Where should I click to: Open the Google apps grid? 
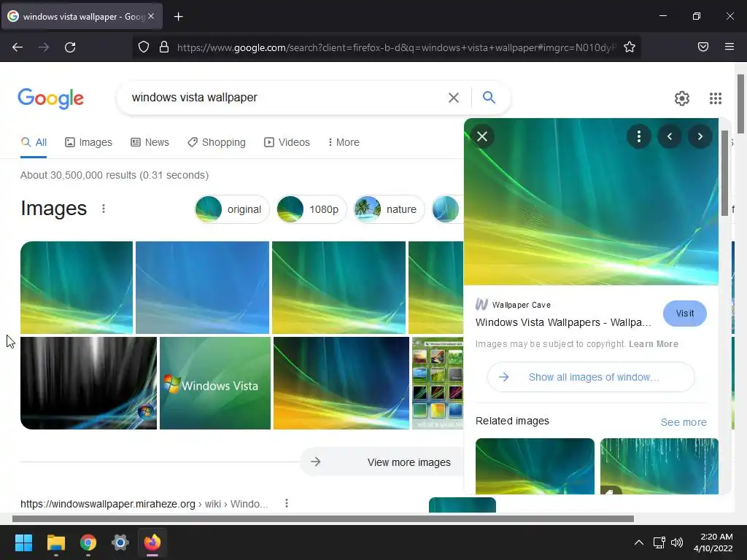[716, 98]
